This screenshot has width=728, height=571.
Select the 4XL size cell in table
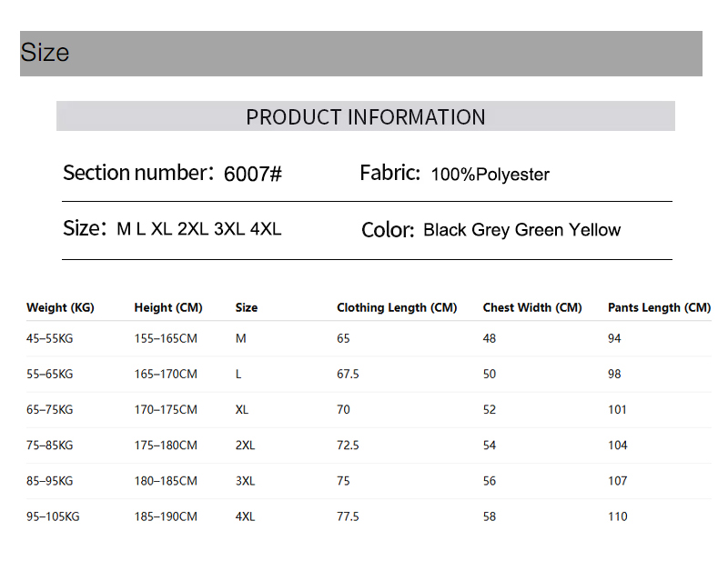[245, 516]
